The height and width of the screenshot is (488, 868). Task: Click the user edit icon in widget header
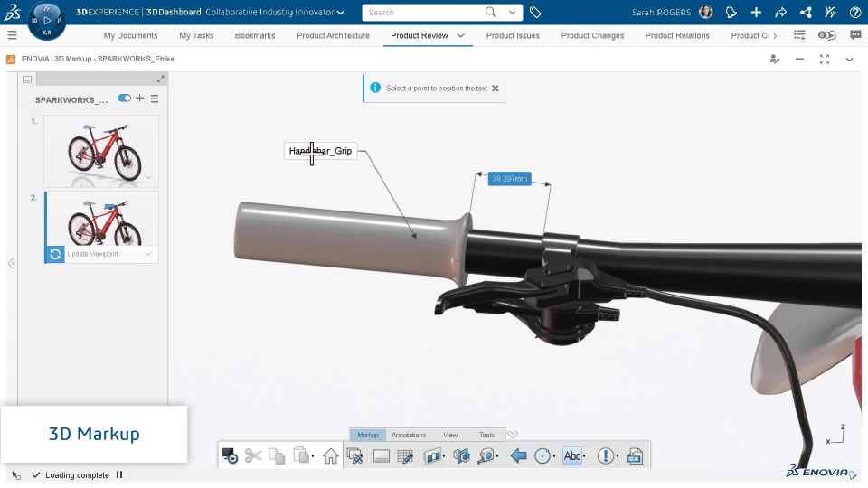pos(775,60)
